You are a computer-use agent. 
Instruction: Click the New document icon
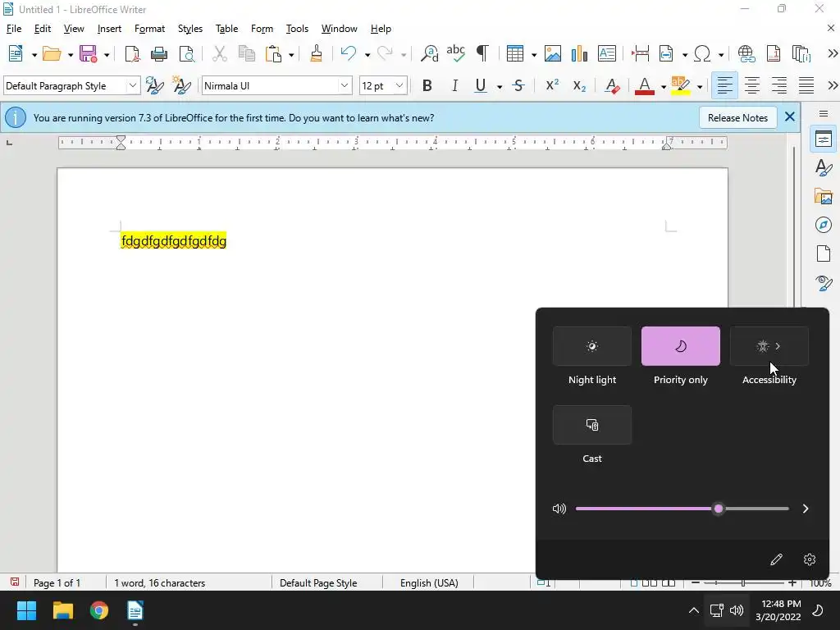point(16,53)
